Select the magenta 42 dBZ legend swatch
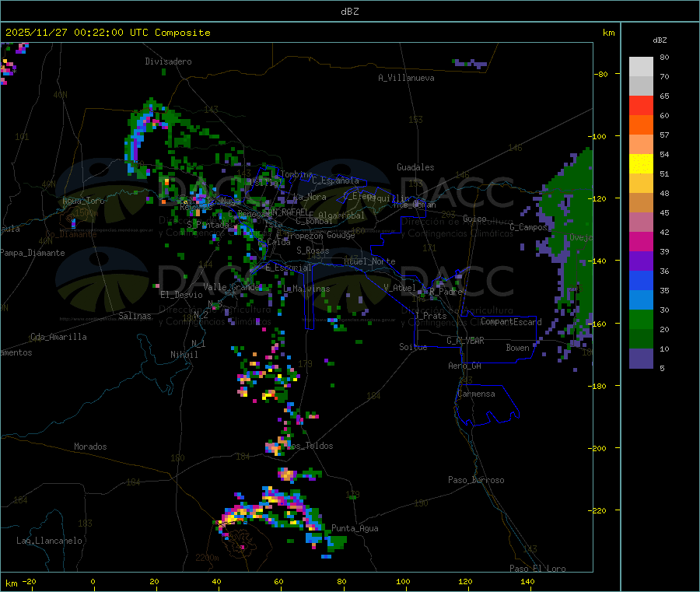 click(x=641, y=241)
